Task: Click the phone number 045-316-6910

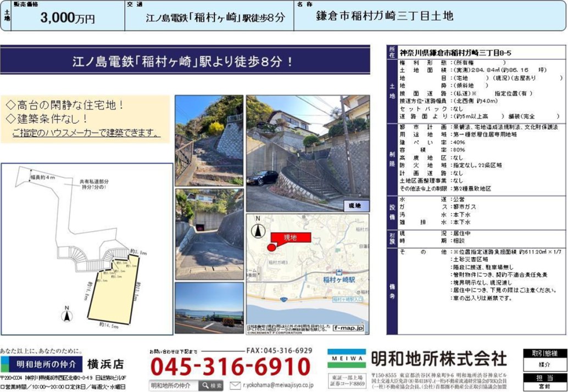Action: coord(231,366)
